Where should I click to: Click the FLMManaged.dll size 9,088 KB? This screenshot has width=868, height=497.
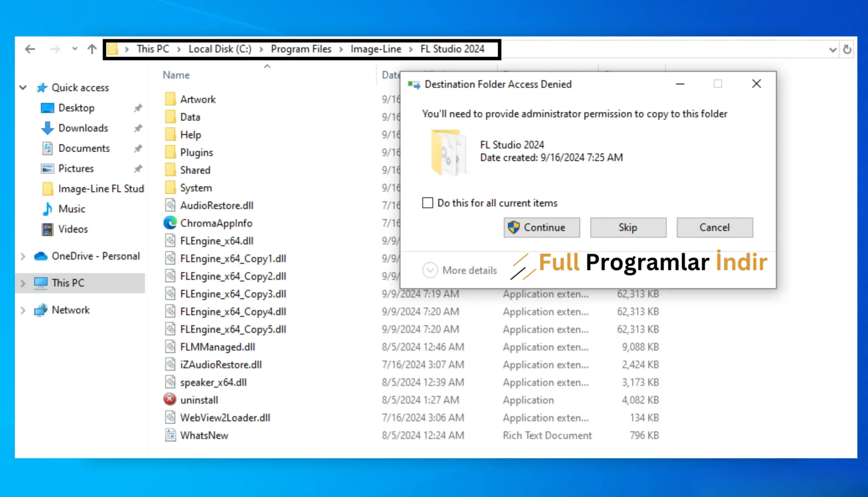click(x=640, y=347)
